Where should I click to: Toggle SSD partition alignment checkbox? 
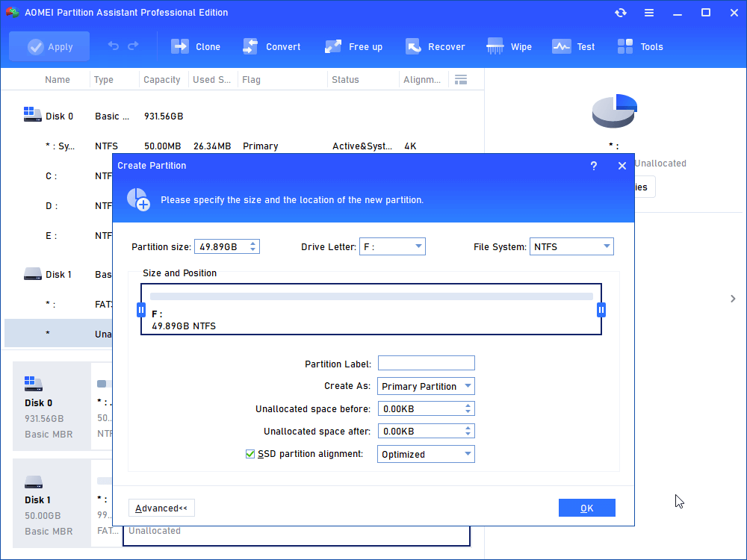pos(250,454)
